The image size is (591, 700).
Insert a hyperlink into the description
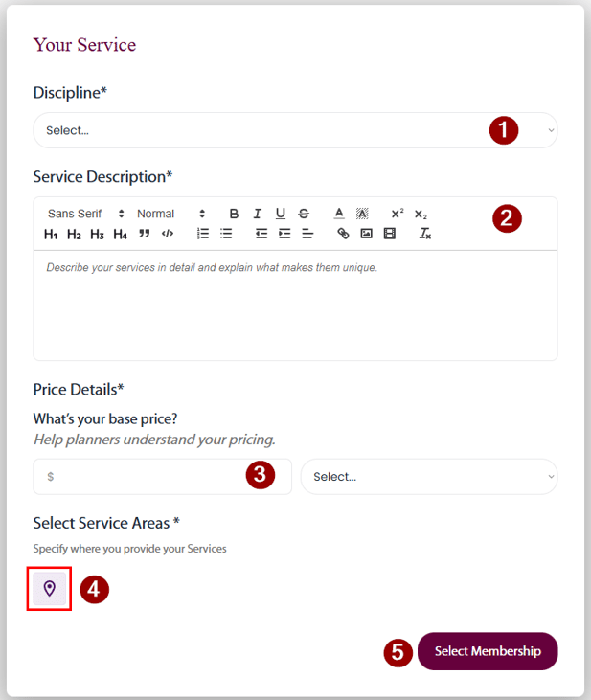click(x=343, y=234)
